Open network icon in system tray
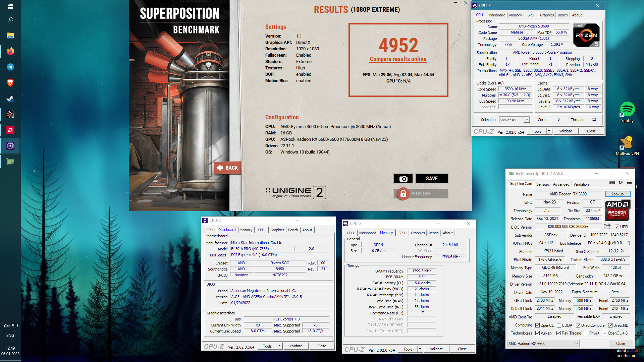Viewport: 644px width, 362px height. 15,326
